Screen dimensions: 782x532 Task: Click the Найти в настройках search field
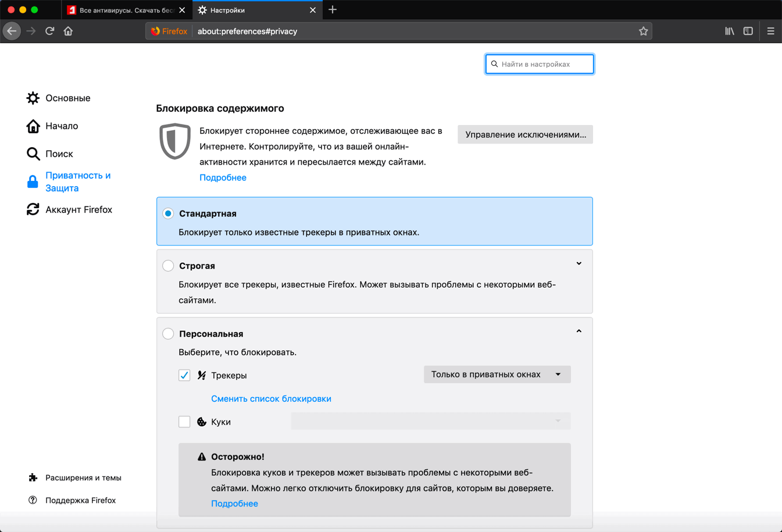(540, 64)
